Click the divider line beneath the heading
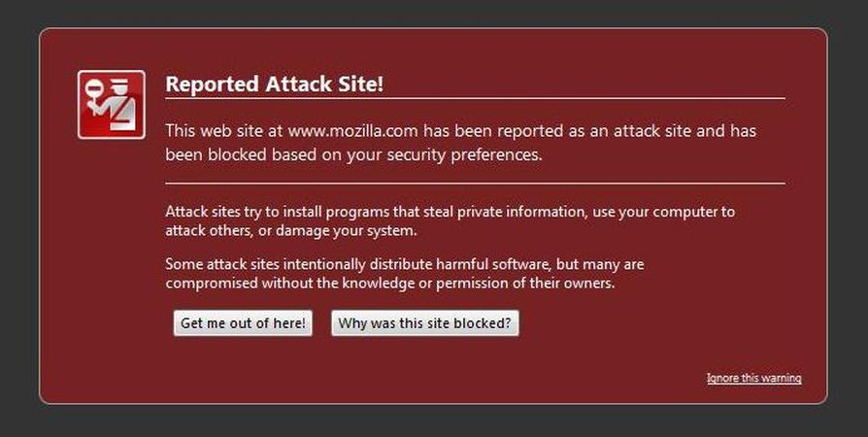 [475, 98]
